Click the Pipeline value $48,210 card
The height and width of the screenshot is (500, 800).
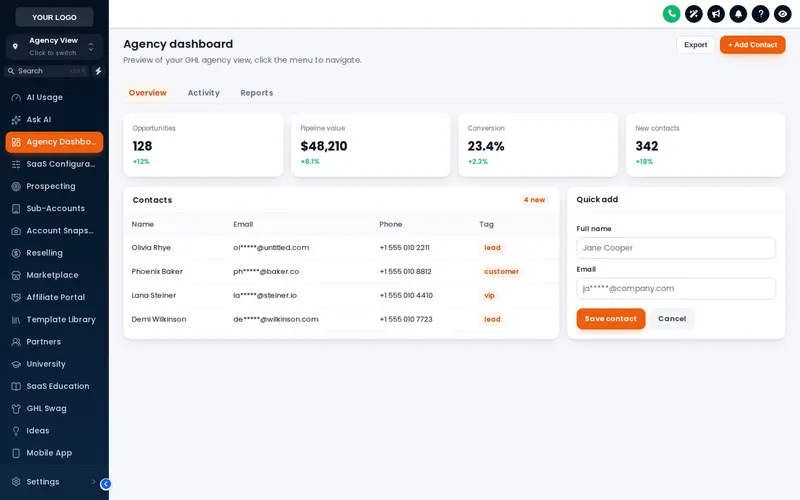(370, 145)
